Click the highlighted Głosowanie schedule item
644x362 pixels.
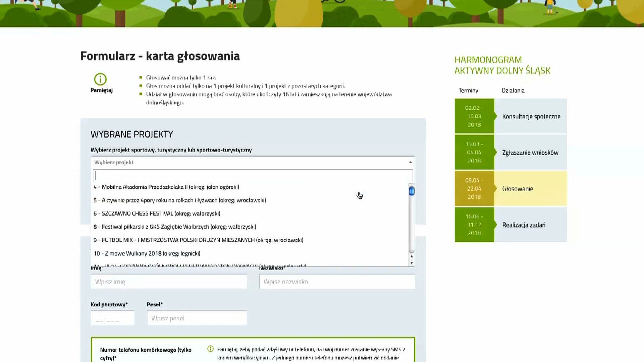click(531, 189)
